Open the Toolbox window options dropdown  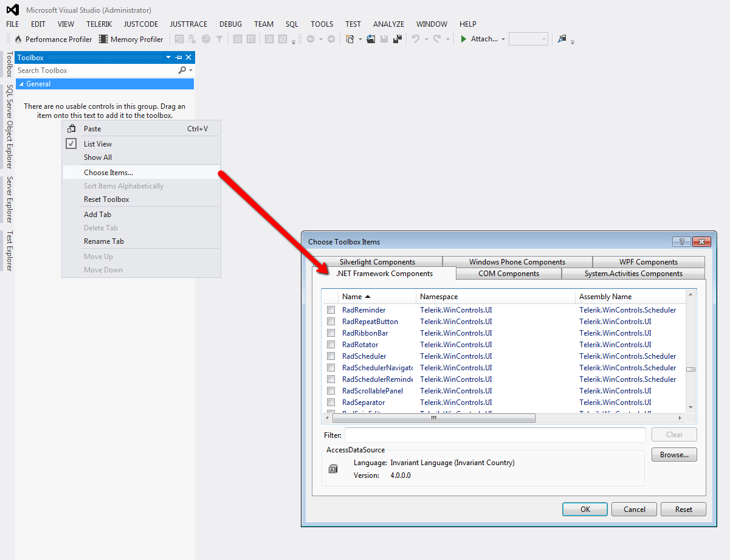point(168,57)
